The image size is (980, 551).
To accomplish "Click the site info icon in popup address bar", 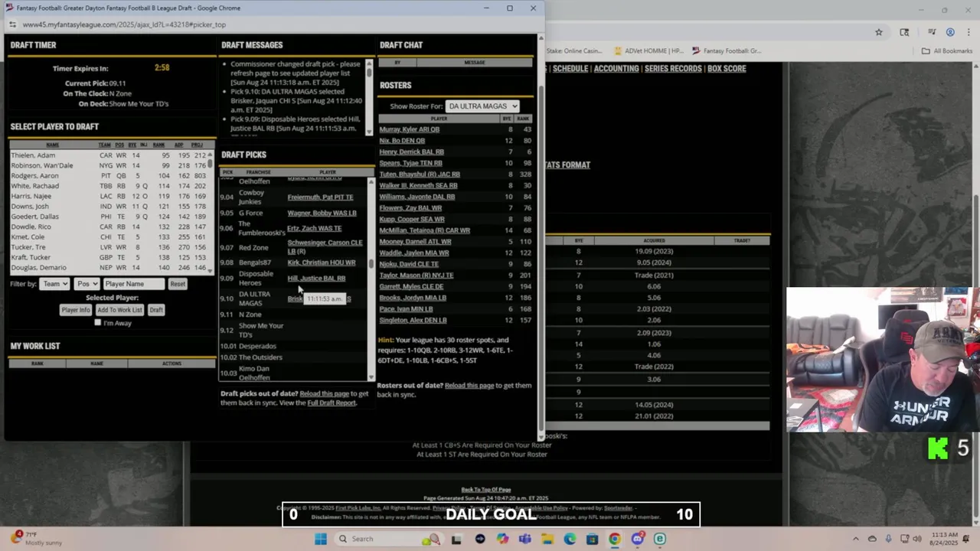I will pos(13,24).
